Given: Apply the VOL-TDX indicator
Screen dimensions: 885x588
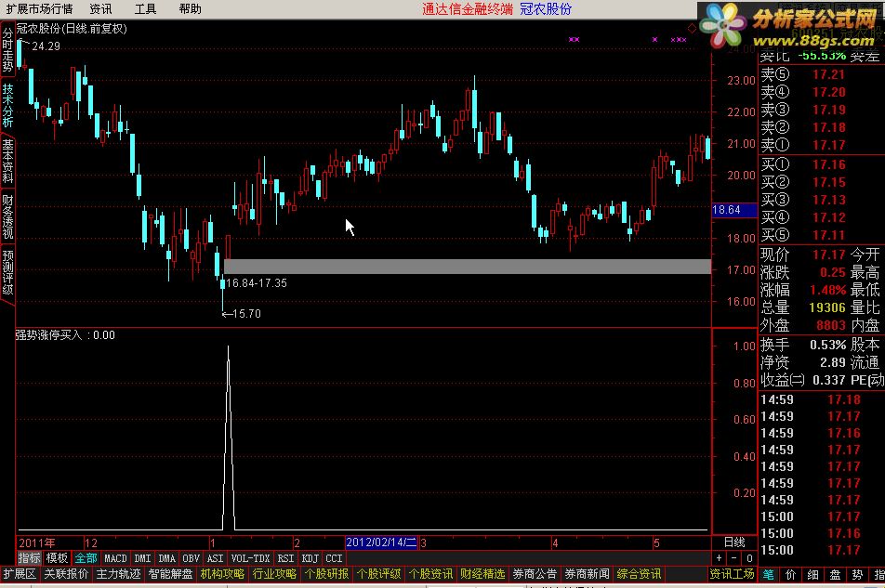Looking at the screenshot, I should (250, 558).
